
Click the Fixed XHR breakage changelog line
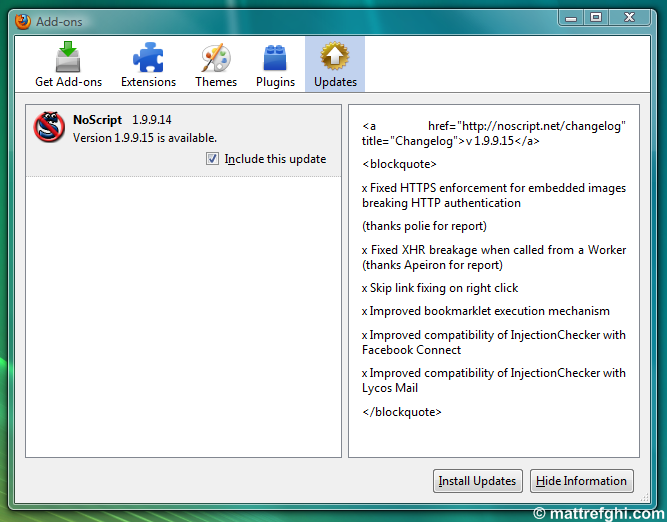494,257
